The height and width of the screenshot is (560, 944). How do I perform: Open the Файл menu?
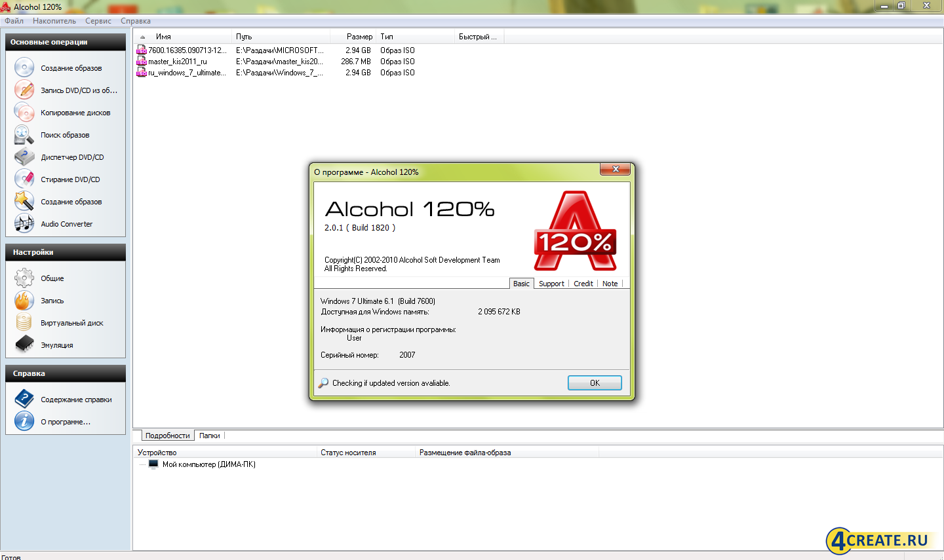tap(14, 21)
